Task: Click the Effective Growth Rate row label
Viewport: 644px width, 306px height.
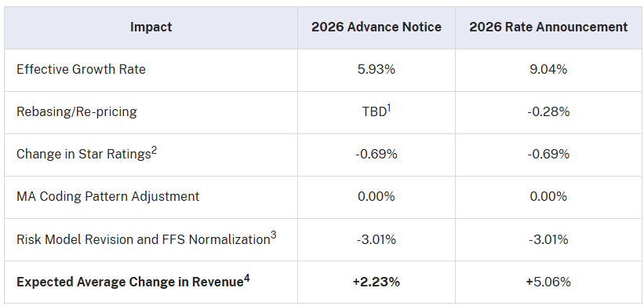Action: click(x=81, y=69)
